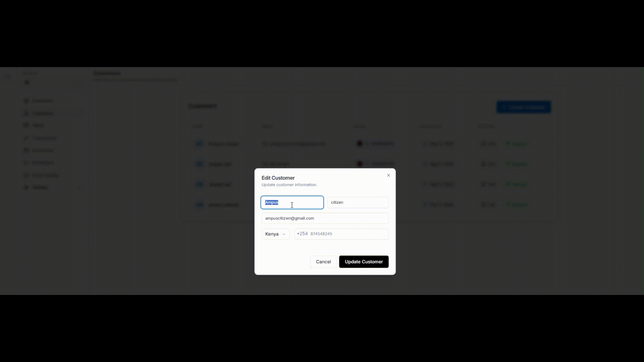Click the first row's green action button

[x=516, y=144]
